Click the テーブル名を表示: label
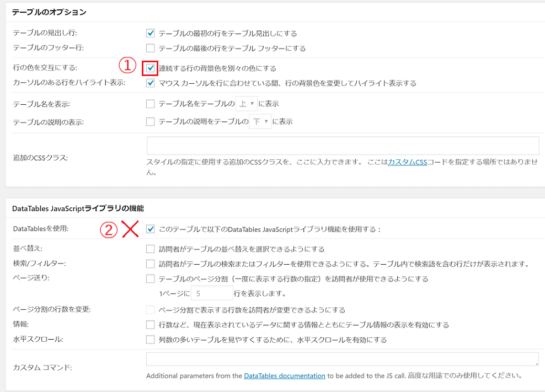Viewport: 545px width, 392px height. pyautogui.click(x=42, y=104)
